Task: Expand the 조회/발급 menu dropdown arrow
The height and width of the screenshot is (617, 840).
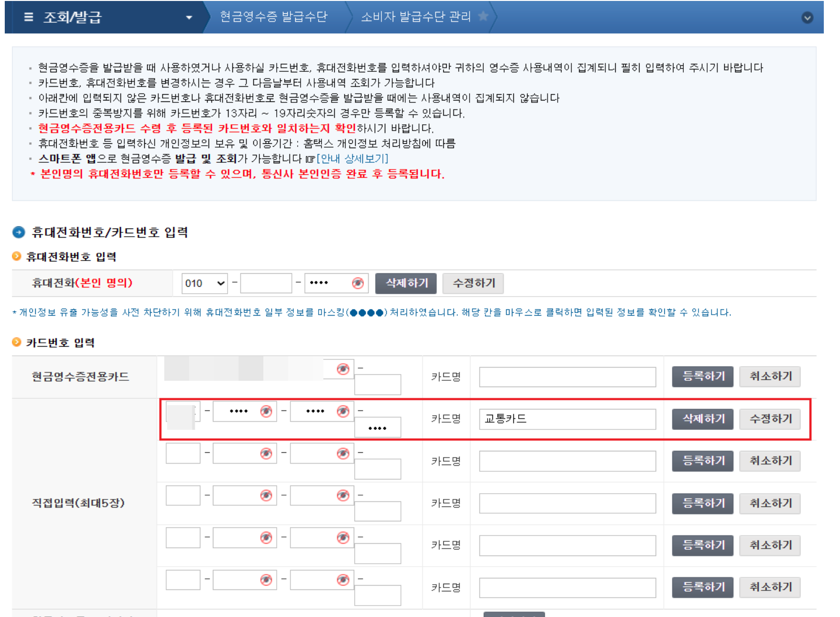Action: click(190, 18)
